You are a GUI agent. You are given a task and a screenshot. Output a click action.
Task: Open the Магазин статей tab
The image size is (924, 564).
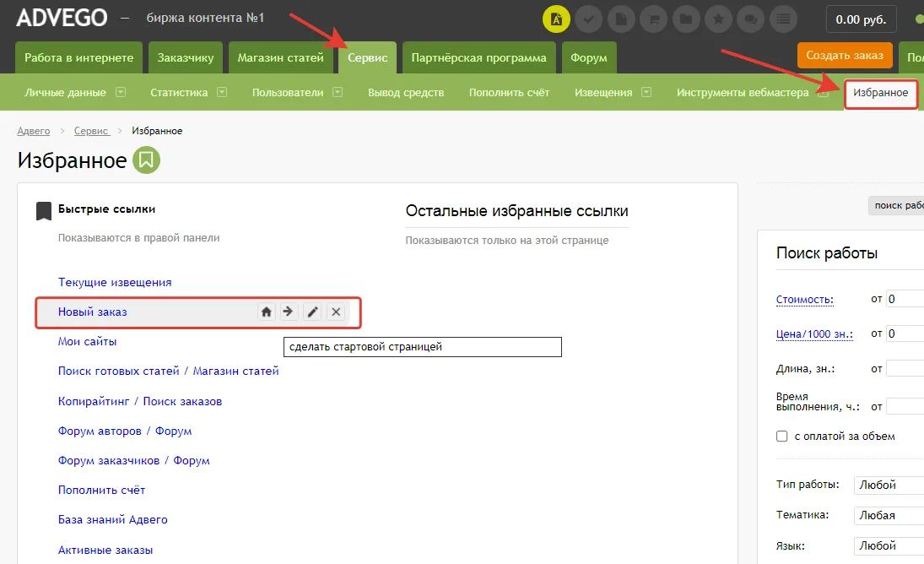[x=280, y=57]
